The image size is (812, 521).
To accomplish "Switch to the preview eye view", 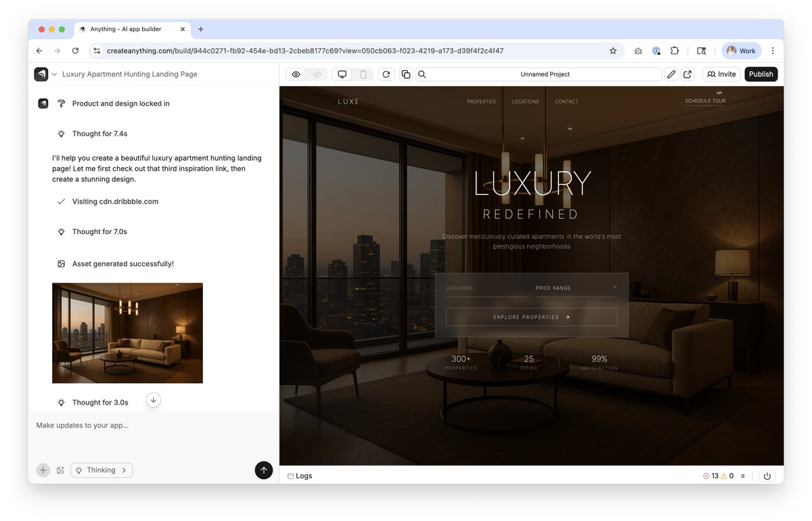I will coord(296,74).
